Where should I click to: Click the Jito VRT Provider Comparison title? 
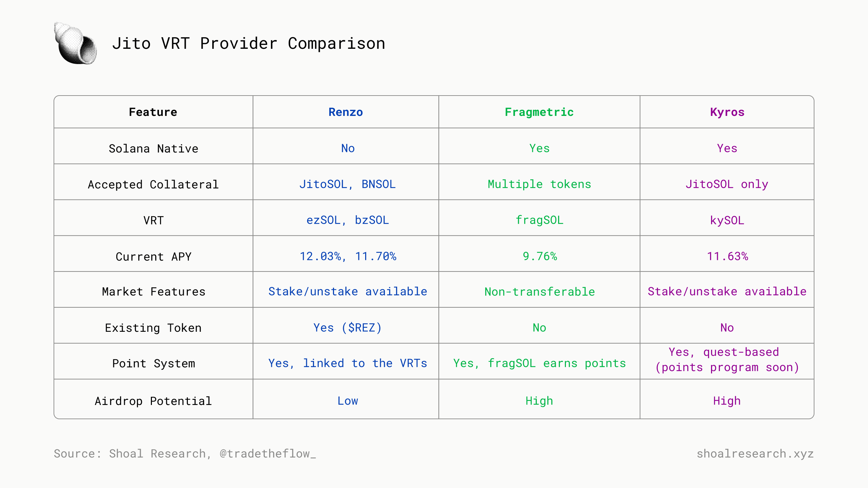pyautogui.click(x=249, y=44)
